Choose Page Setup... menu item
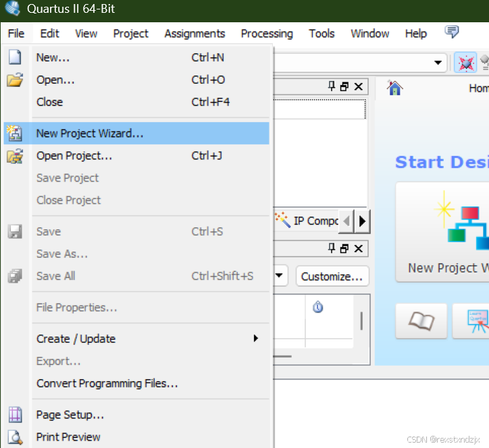The image size is (489, 448). pos(136,415)
